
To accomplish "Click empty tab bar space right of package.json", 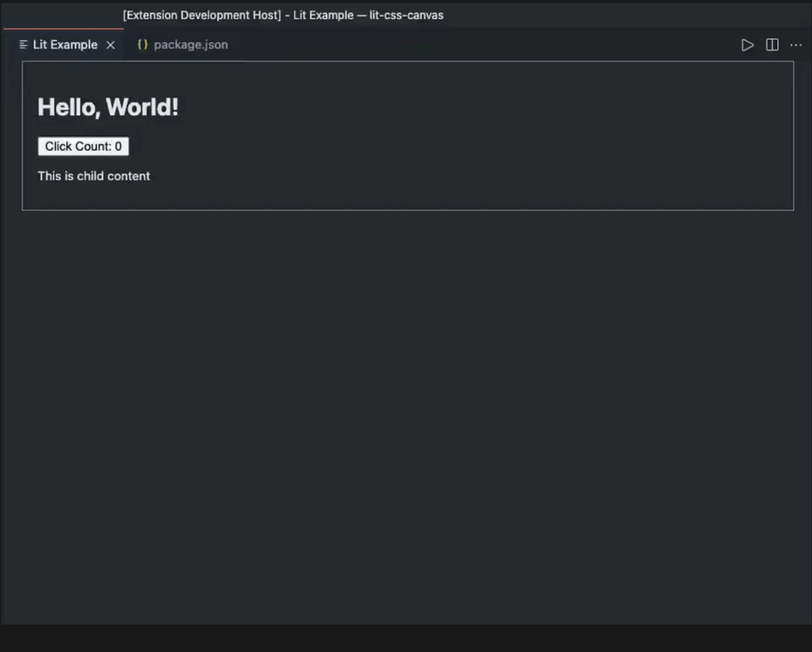I will (x=477, y=45).
